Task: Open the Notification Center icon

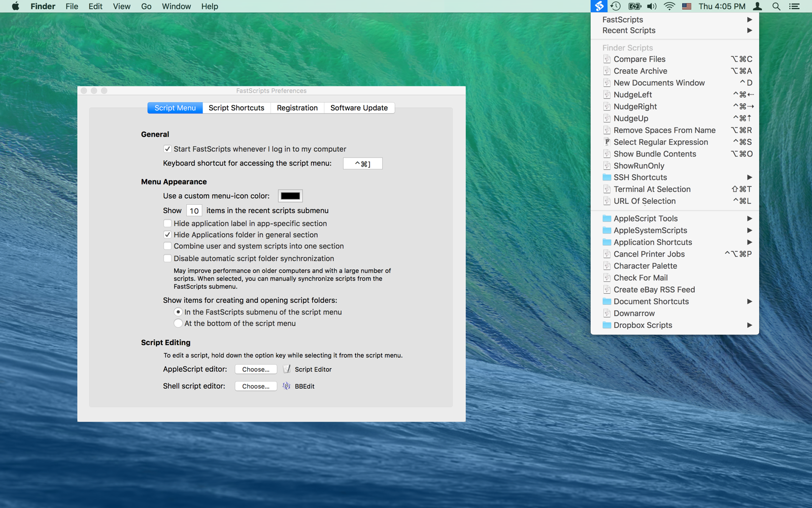Action: click(794, 6)
